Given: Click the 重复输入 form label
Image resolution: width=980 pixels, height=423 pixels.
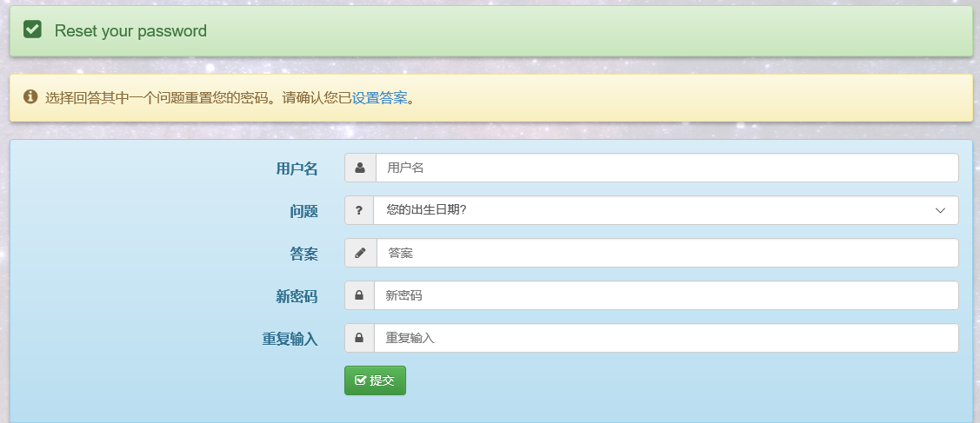Looking at the screenshot, I should [290, 339].
